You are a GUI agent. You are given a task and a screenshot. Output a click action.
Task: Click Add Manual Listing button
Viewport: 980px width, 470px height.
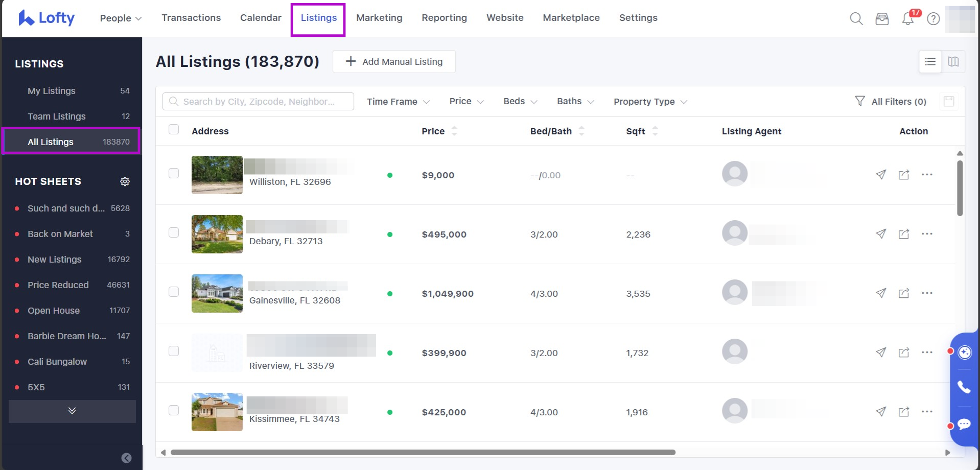pyautogui.click(x=394, y=62)
